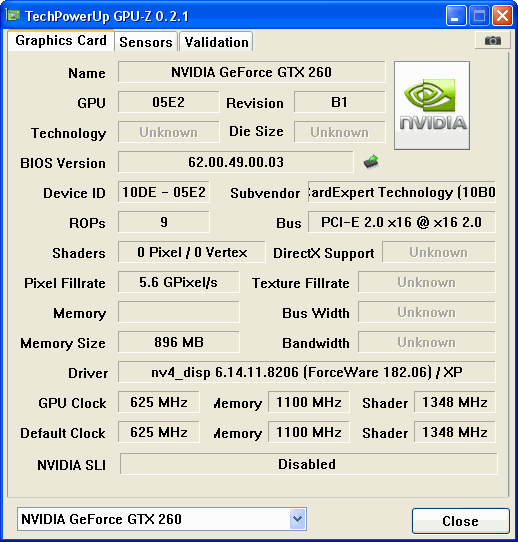This screenshot has height=542, width=518.
Task: Click the GPU Clock 625 MHz field
Action: point(159,402)
